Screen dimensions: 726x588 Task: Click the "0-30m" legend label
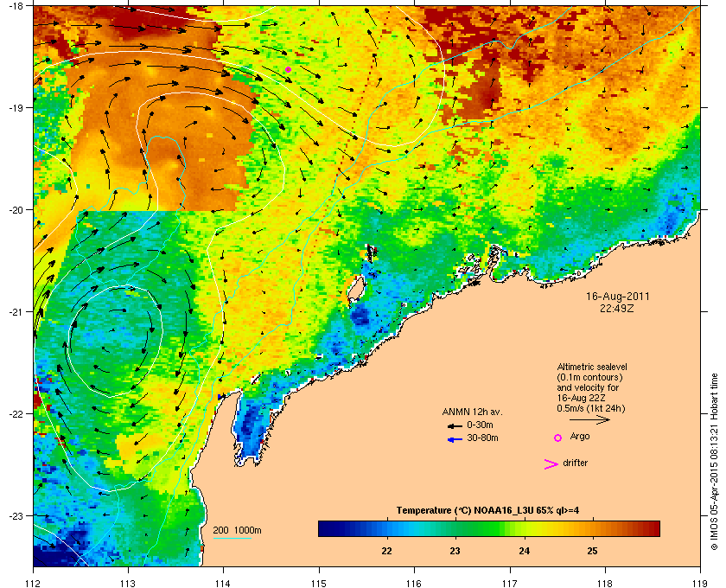[480, 425]
